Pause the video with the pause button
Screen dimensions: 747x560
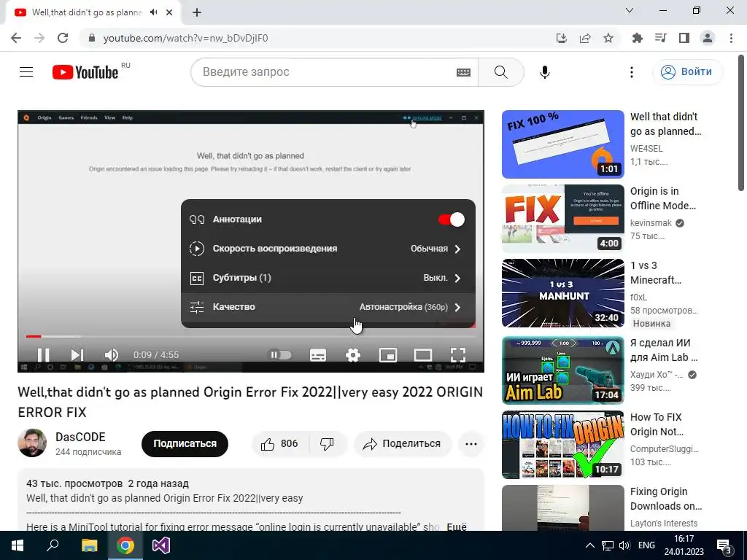click(43, 355)
